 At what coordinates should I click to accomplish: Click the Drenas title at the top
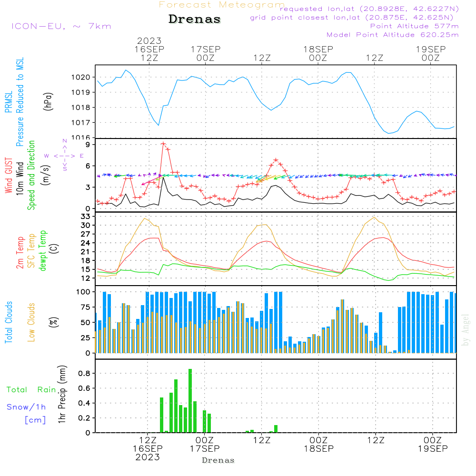tap(195, 20)
